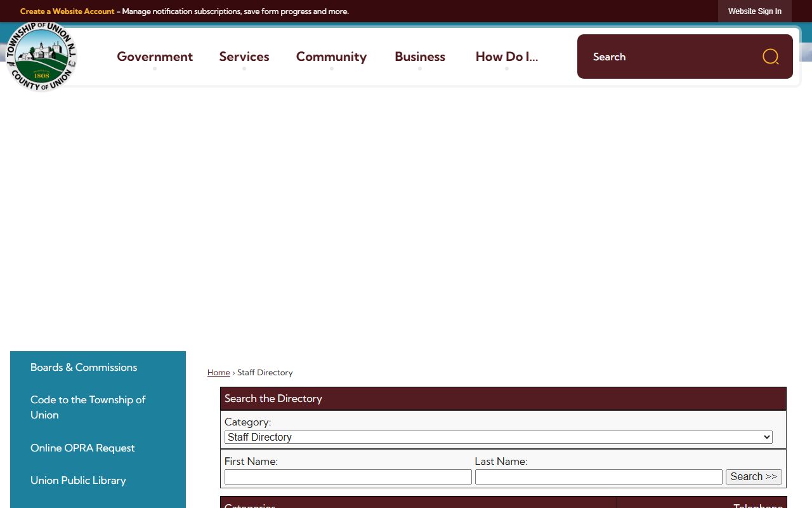The image size is (812, 508).
Task: Open the Online OPRA Request link
Action: (x=82, y=448)
